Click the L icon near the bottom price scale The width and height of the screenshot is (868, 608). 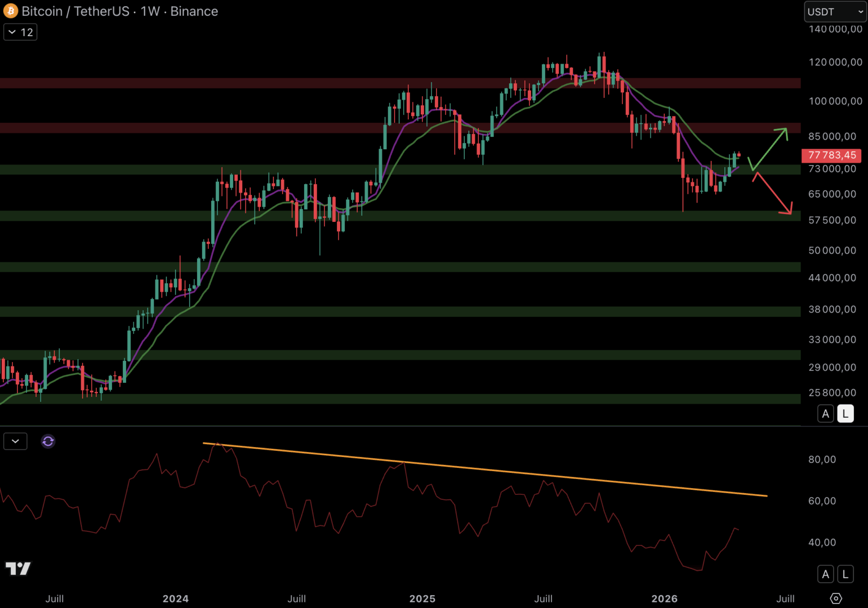845,574
